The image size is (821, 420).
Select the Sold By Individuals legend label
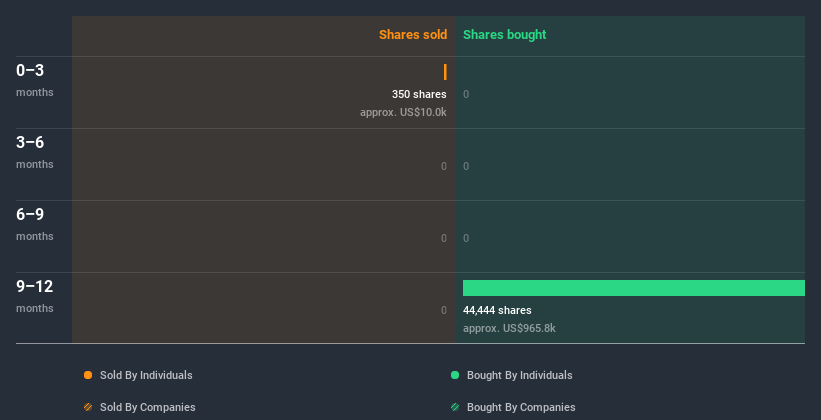pyautogui.click(x=146, y=375)
